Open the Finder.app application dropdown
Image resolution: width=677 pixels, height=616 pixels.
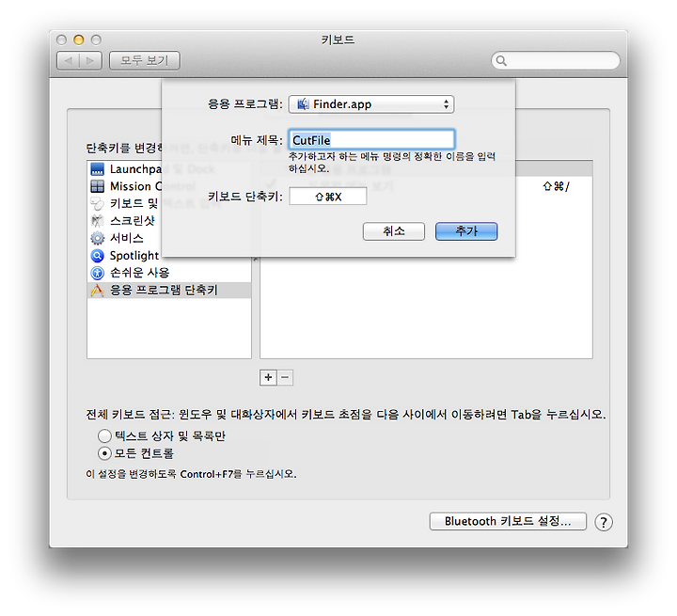[x=371, y=104]
